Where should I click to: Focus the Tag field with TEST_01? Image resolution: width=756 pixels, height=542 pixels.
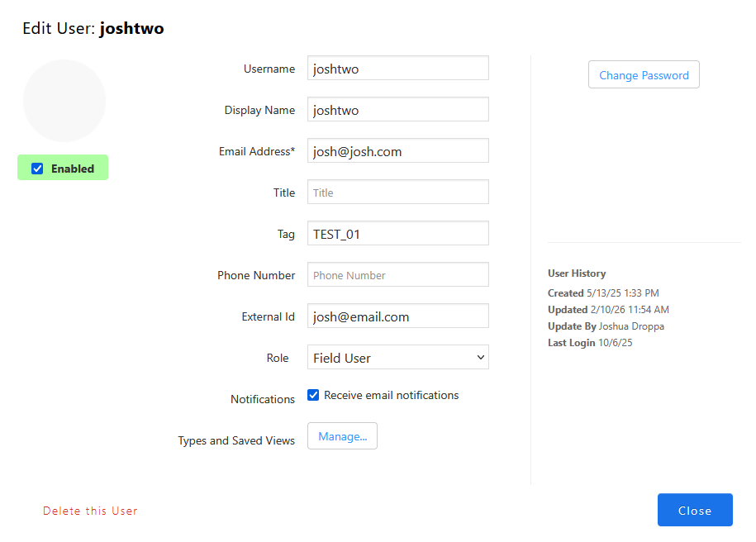click(x=397, y=234)
